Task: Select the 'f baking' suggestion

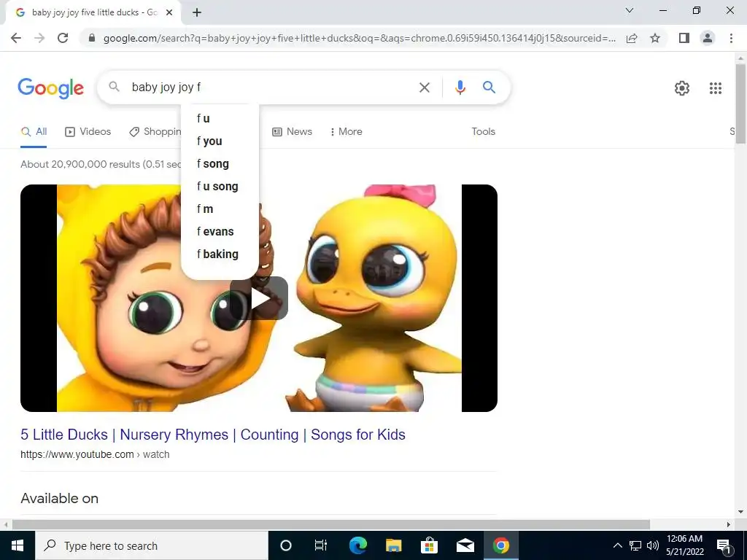Action: (x=220, y=254)
